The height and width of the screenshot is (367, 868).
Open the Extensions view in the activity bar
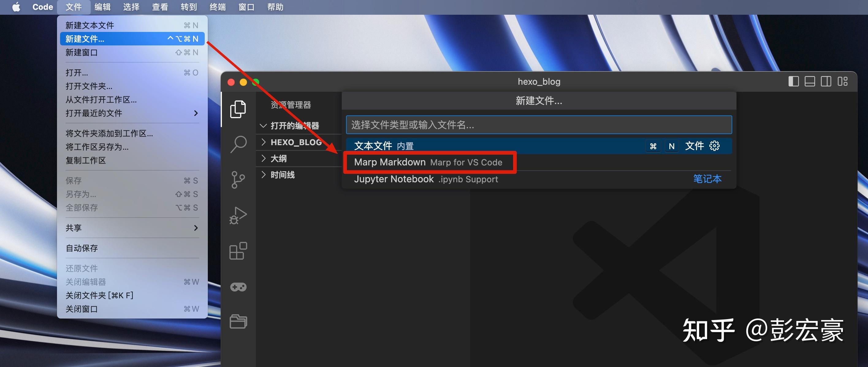click(238, 251)
